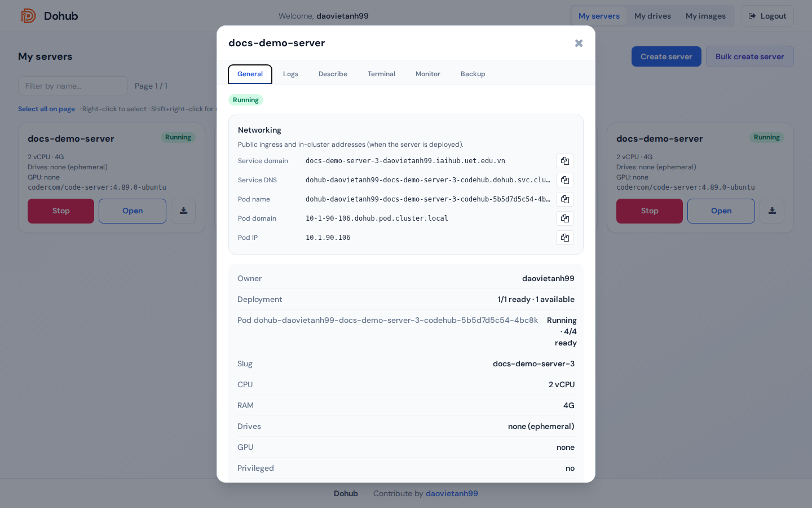Open the Backup tab
This screenshot has height=508, width=812.
coord(473,74)
